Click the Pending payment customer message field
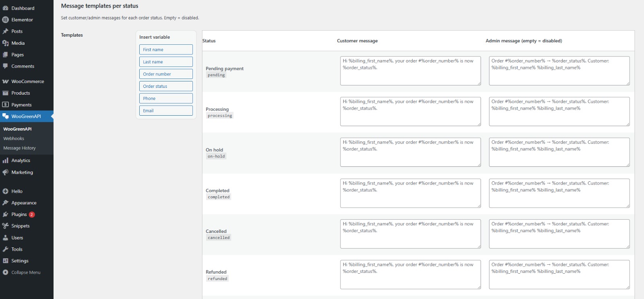Image resolution: width=644 pixels, height=299 pixels. [410, 71]
